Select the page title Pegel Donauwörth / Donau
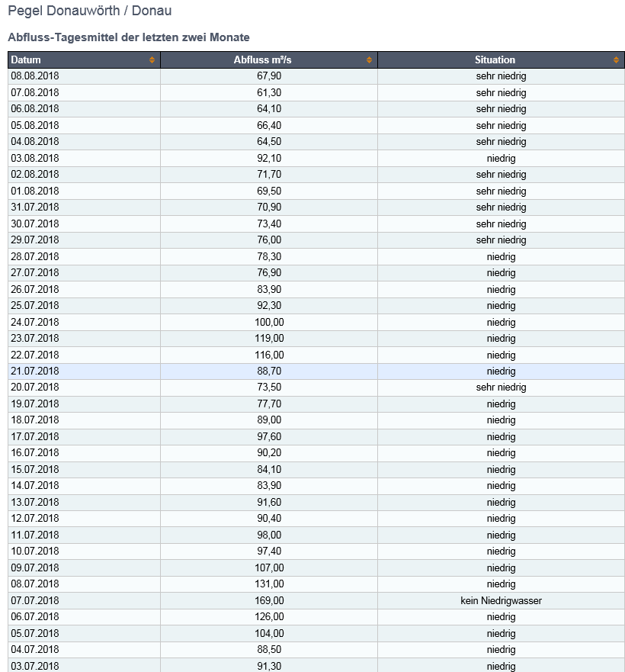The height and width of the screenshot is (672, 625). (89, 11)
